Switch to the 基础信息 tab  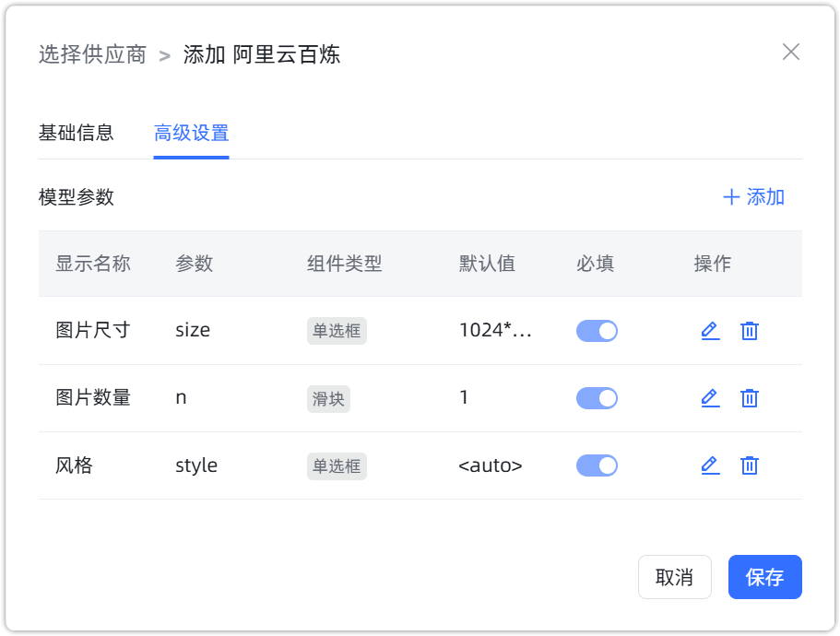tap(75, 133)
